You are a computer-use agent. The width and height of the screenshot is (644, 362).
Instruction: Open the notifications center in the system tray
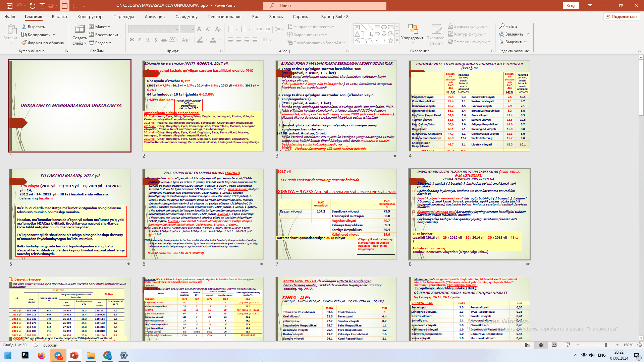click(636, 355)
